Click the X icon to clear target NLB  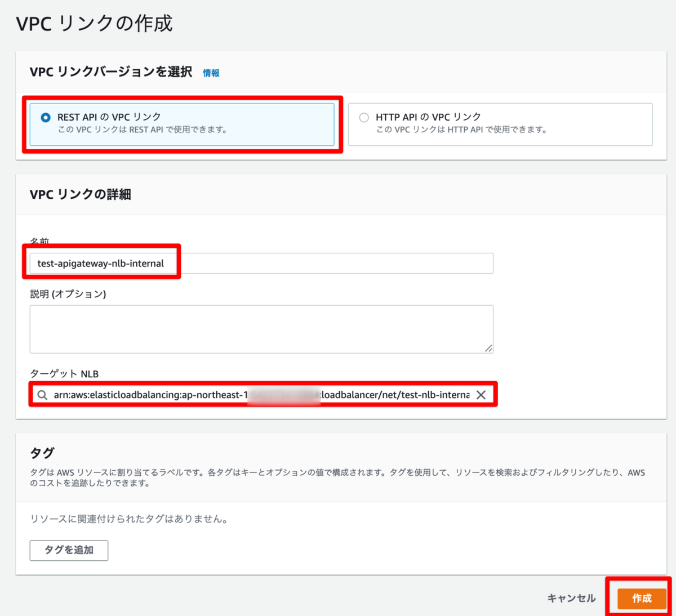482,395
